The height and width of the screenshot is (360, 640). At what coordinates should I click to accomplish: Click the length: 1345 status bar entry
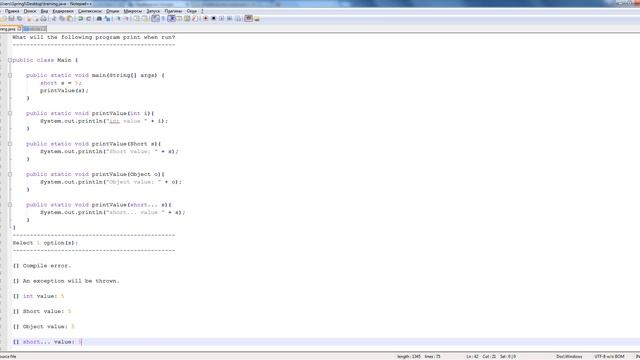click(x=409, y=356)
